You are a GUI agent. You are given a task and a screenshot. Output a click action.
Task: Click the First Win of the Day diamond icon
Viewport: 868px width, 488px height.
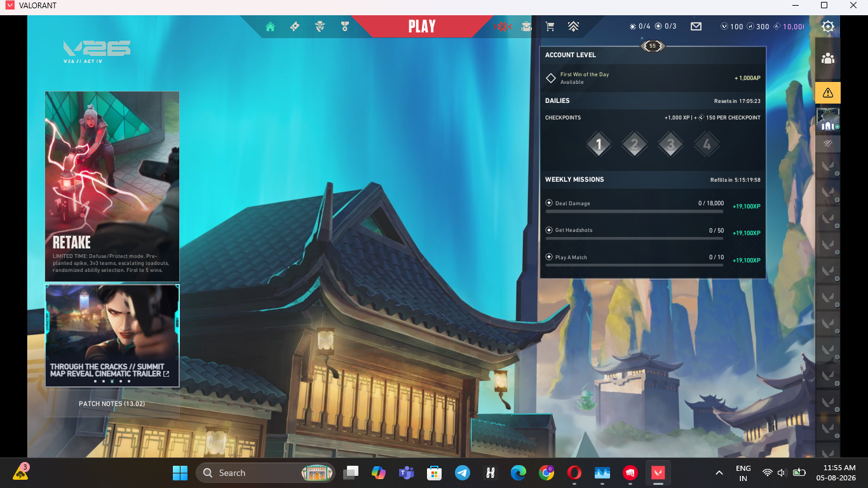pos(551,78)
